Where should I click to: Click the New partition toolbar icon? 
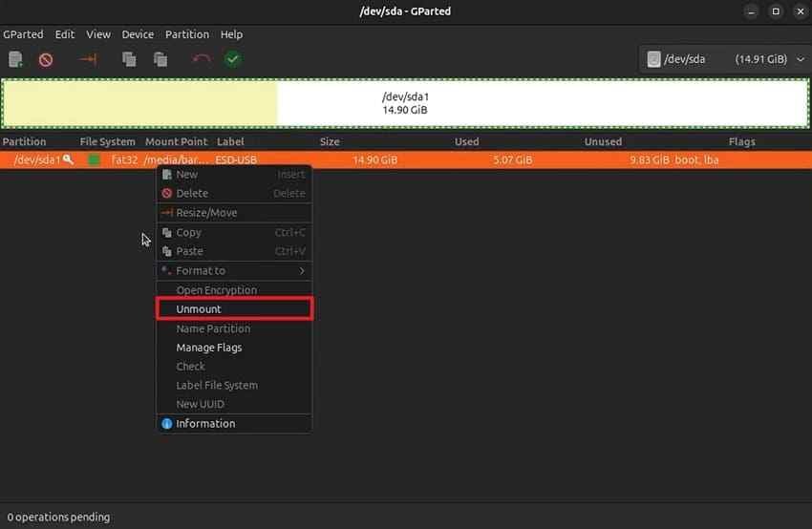pos(15,59)
